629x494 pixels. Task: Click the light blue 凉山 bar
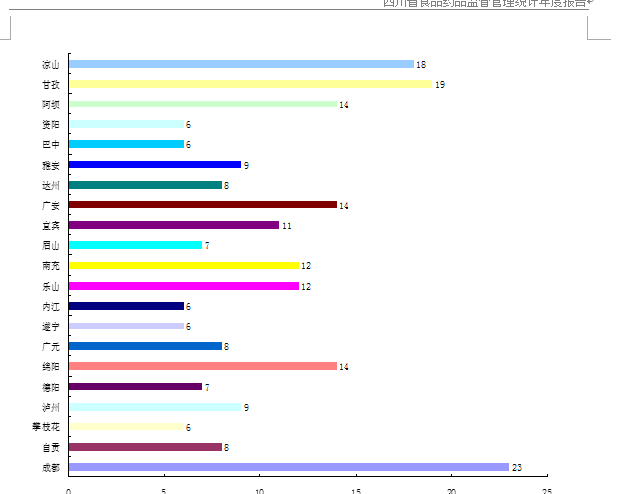(x=240, y=64)
